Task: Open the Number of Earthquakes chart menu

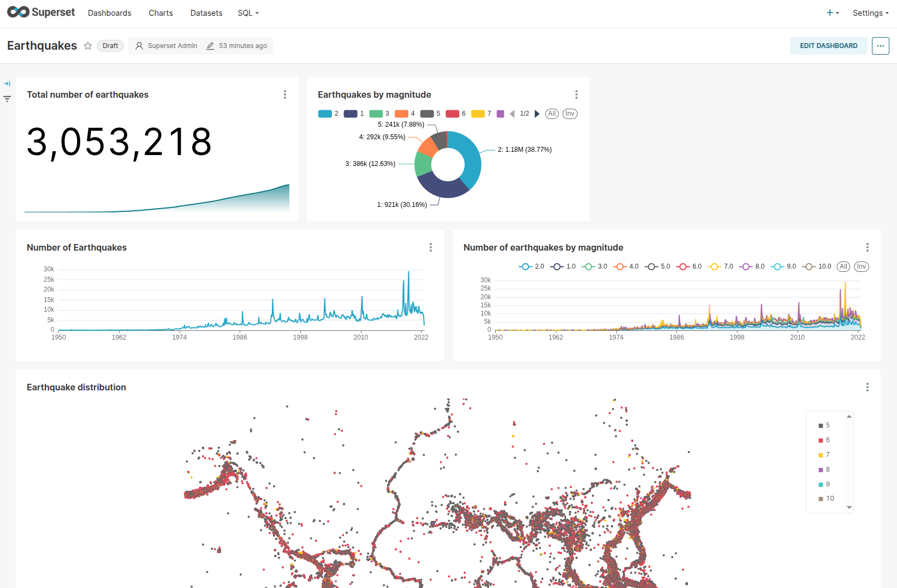Action: pyautogui.click(x=430, y=247)
